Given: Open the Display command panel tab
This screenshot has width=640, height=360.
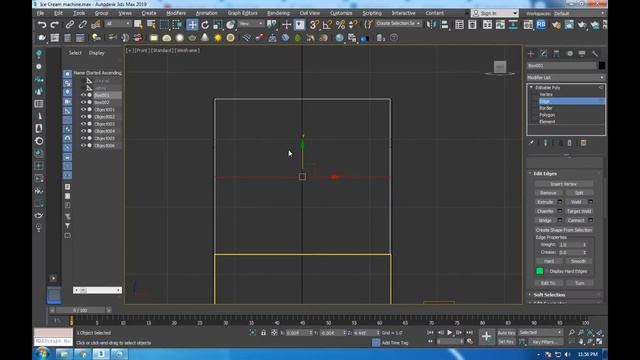Looking at the screenshot, I should tap(582, 53).
